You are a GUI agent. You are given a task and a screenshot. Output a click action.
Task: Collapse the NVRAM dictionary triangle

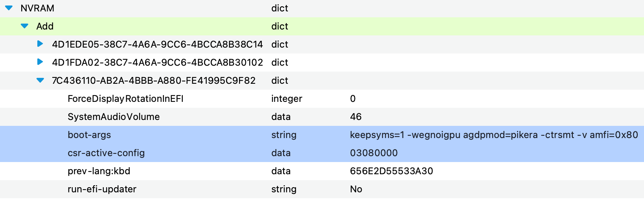point(9,8)
